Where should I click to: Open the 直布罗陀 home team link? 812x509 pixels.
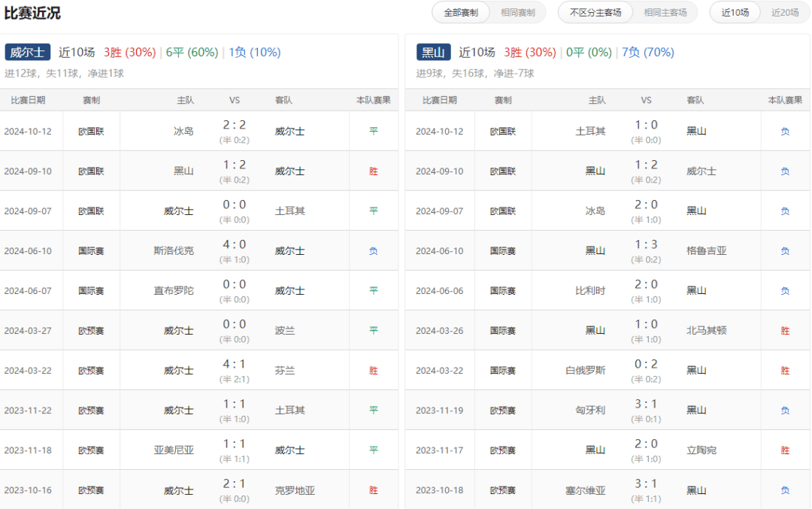pos(174,290)
